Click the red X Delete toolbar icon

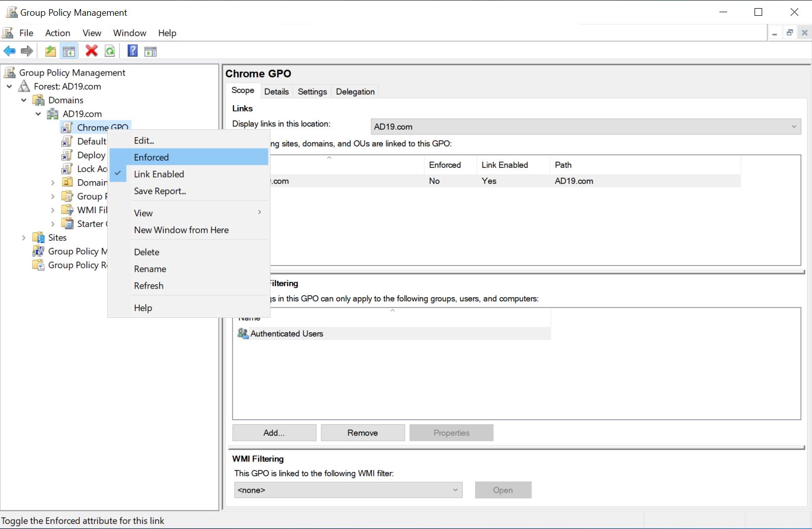coord(92,51)
